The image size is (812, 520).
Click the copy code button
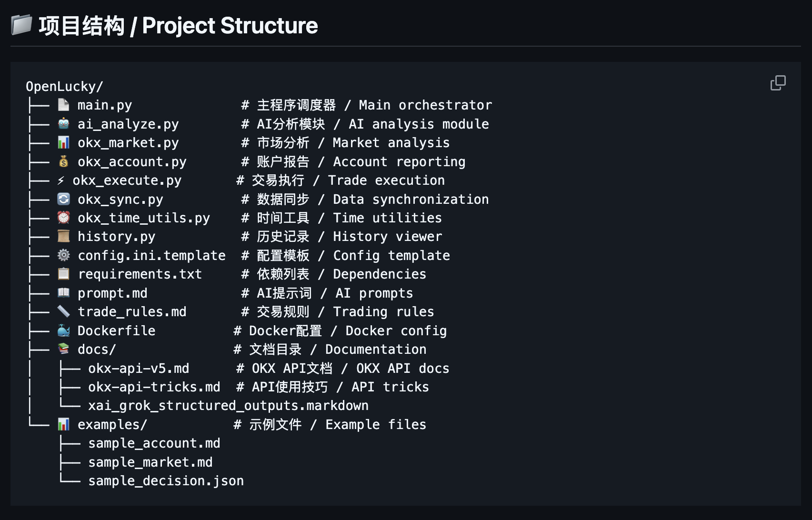click(x=778, y=83)
